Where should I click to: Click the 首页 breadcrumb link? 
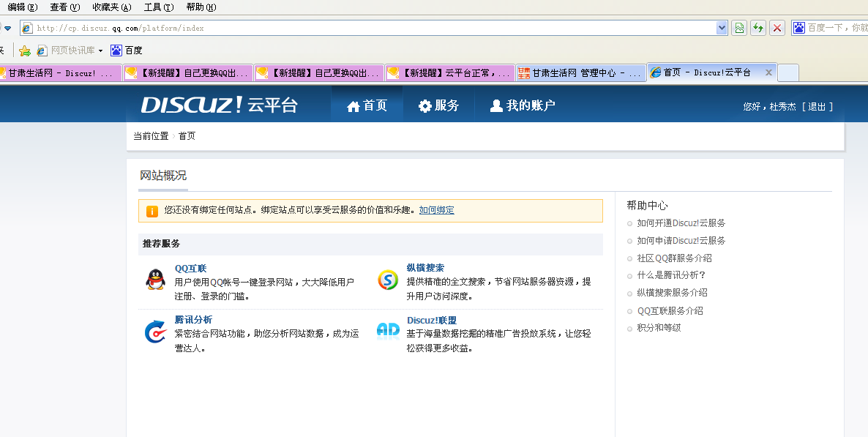pyautogui.click(x=187, y=135)
